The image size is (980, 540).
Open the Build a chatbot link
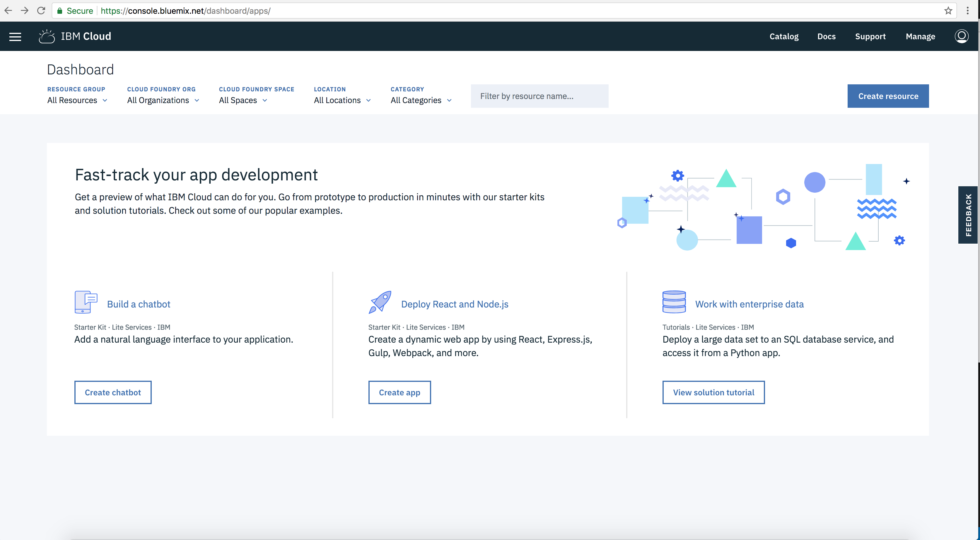click(x=139, y=304)
